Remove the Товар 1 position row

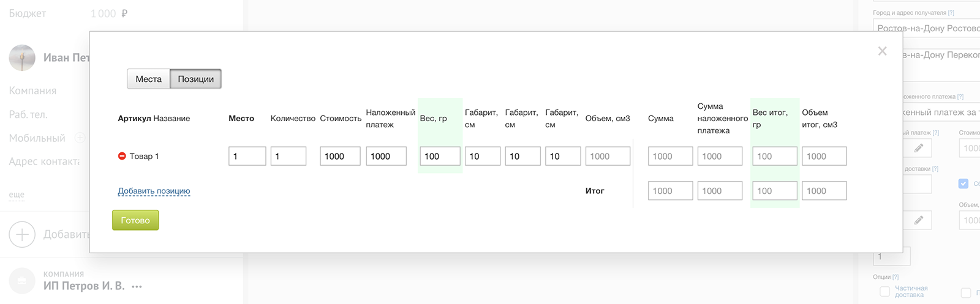pyautogui.click(x=122, y=156)
